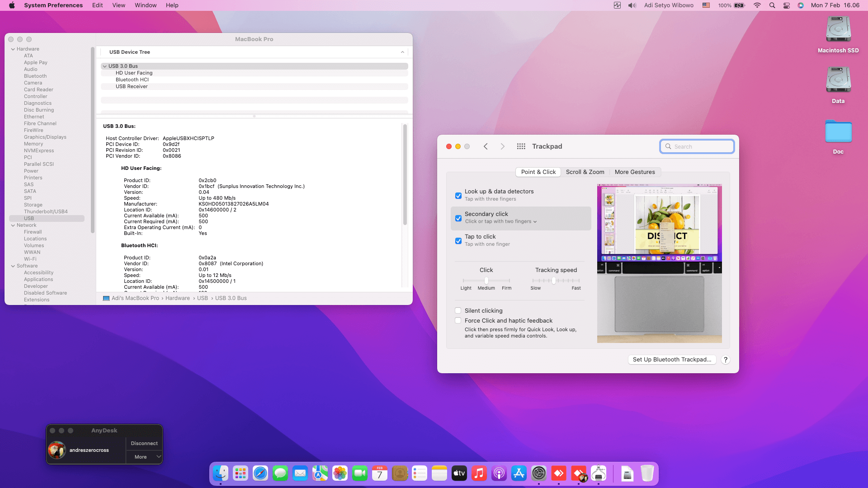Open Messages app in dock

point(280,473)
